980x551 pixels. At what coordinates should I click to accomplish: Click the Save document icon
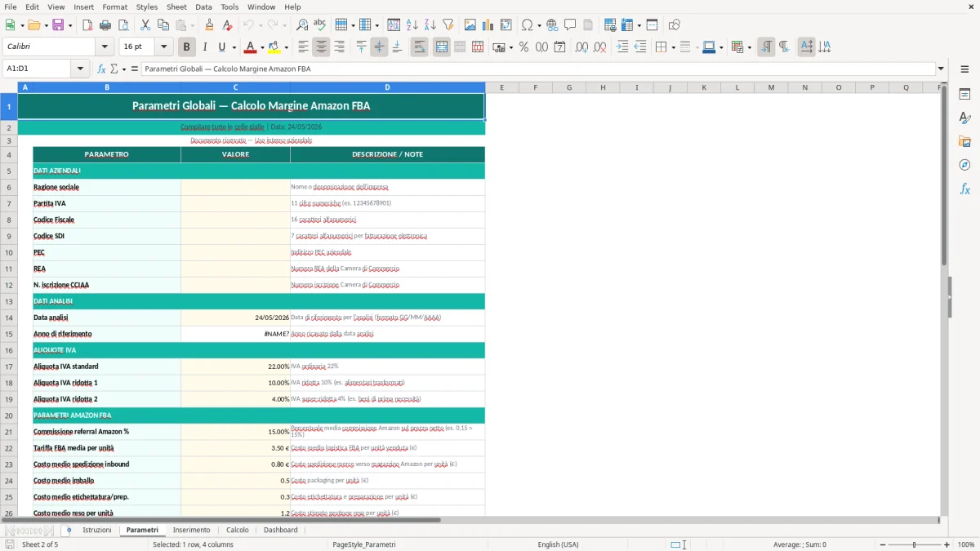coord(58,25)
